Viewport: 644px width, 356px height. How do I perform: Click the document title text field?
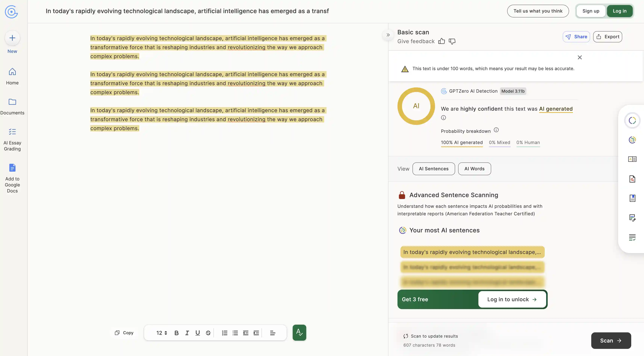tap(187, 11)
